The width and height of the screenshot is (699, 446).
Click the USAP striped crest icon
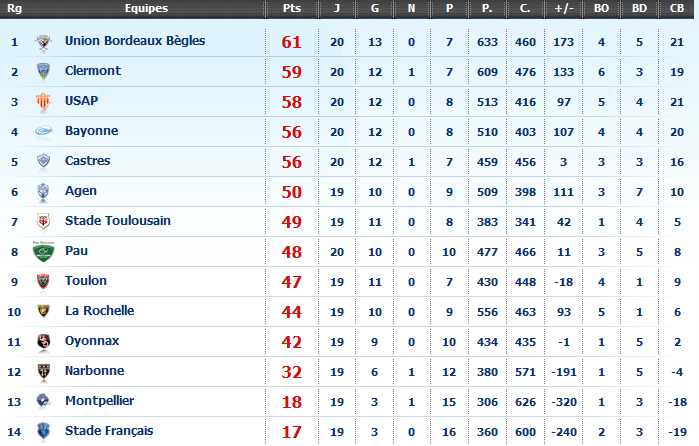tap(43, 103)
